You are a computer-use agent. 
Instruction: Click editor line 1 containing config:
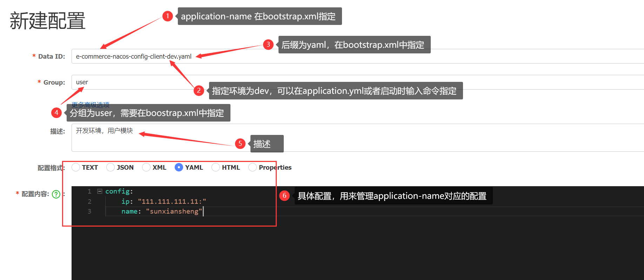119,191
